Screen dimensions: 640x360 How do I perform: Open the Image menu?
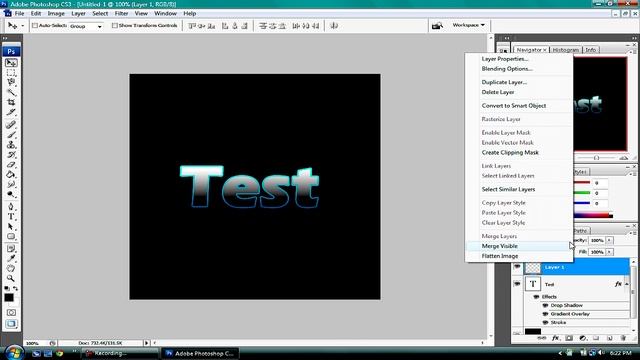[56, 13]
